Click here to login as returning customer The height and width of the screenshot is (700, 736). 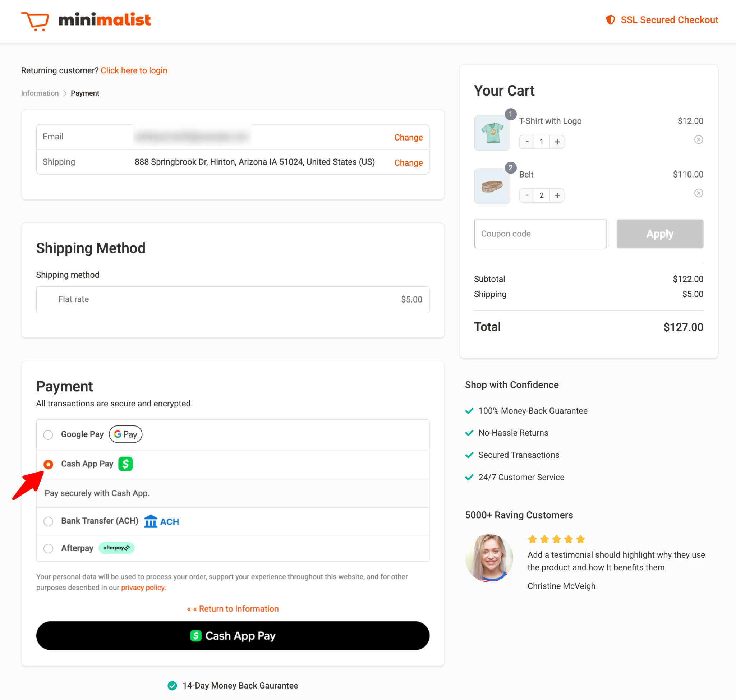coord(134,70)
